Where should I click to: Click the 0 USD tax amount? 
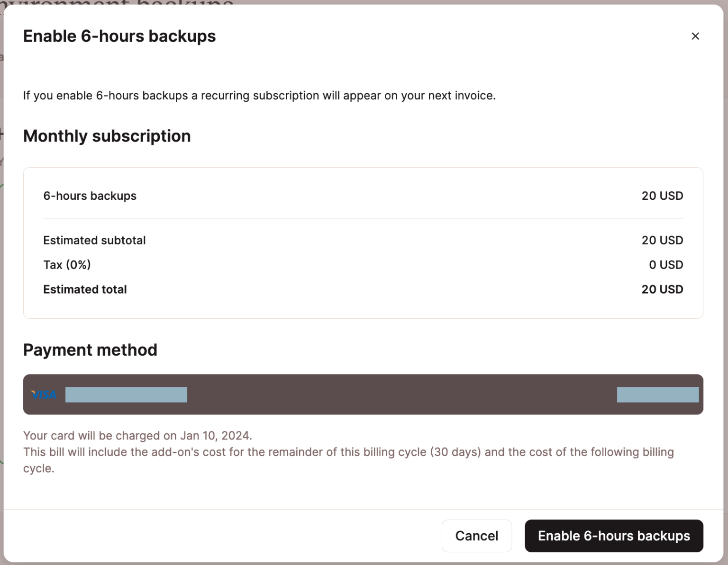pyautogui.click(x=666, y=265)
